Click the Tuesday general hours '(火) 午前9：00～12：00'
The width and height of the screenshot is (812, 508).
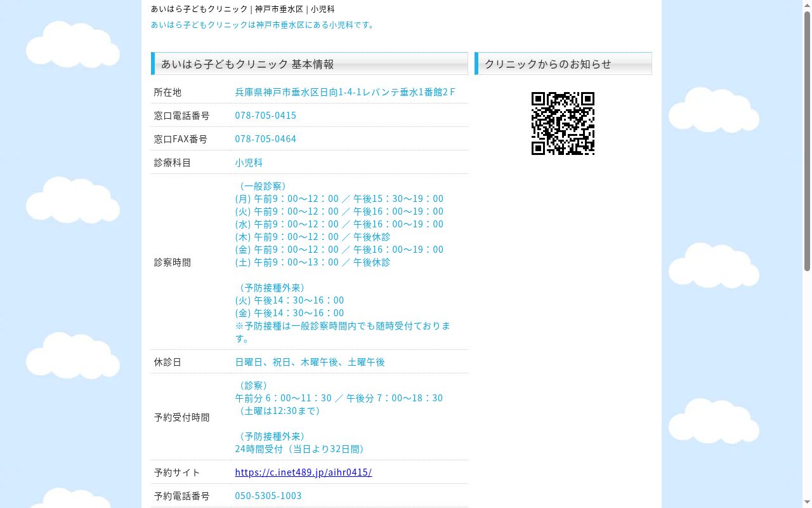(x=287, y=211)
